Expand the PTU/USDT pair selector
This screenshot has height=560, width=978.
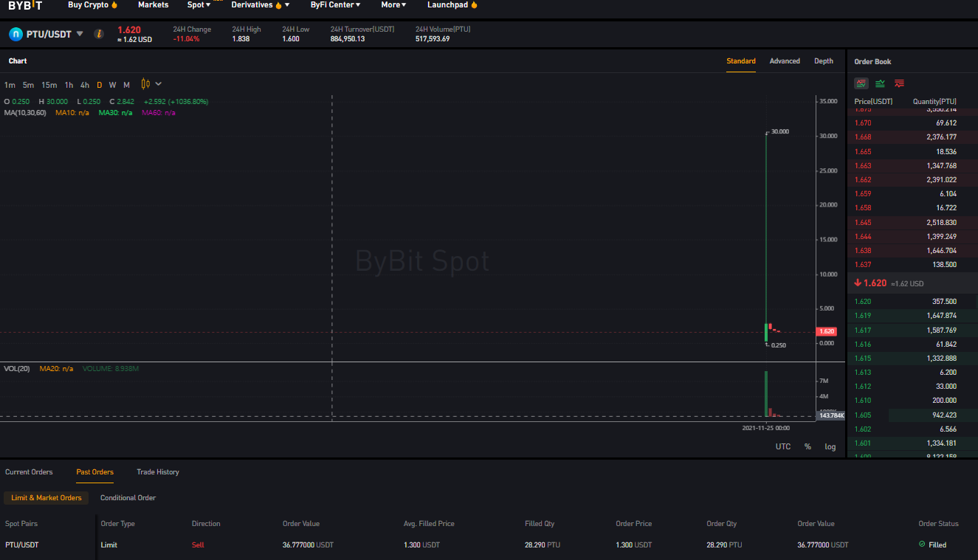pyautogui.click(x=80, y=34)
